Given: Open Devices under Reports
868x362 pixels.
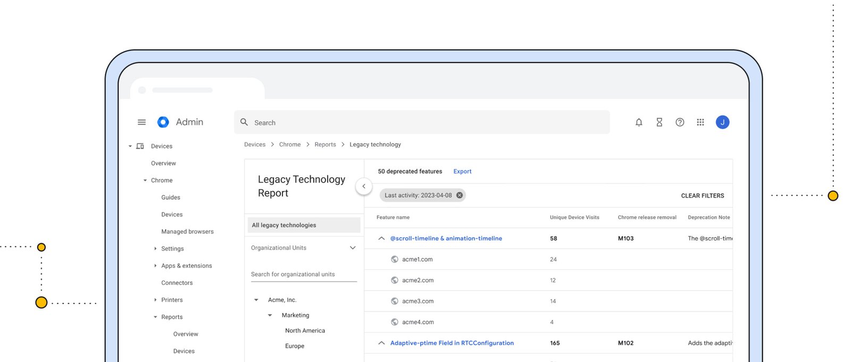Looking at the screenshot, I should [184, 351].
